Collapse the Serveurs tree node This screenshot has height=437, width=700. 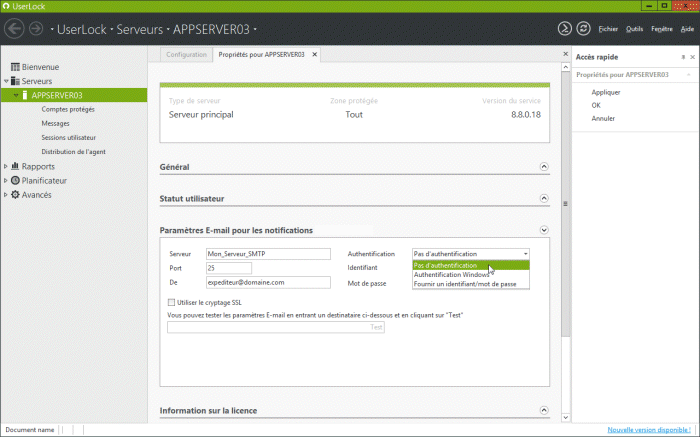point(6,81)
